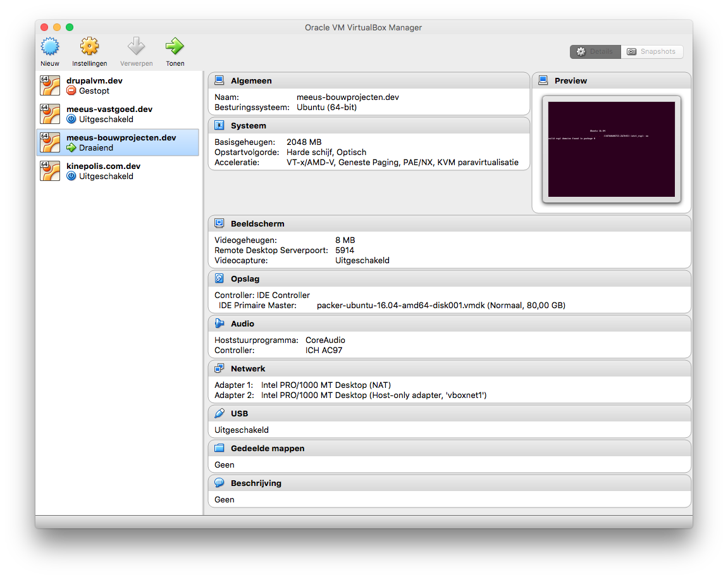This screenshot has width=728, height=579.
Task: Switch to the Details view
Action: click(595, 52)
